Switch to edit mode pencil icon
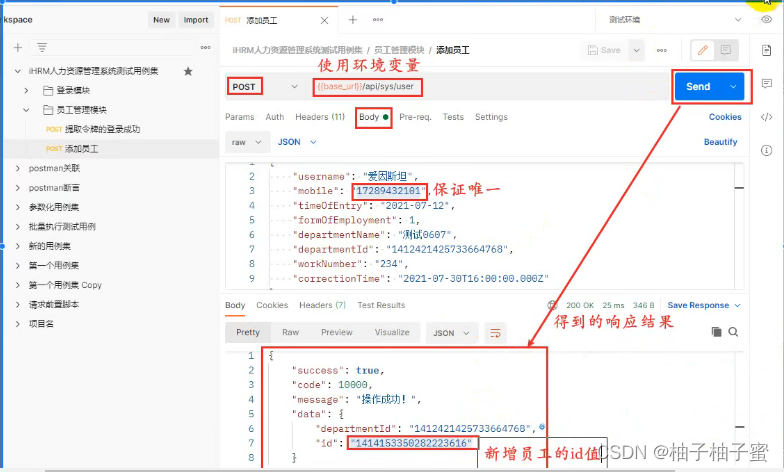 702,50
